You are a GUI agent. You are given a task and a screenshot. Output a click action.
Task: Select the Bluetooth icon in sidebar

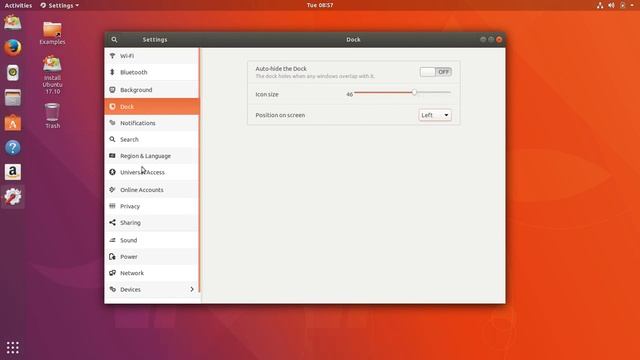click(112, 72)
